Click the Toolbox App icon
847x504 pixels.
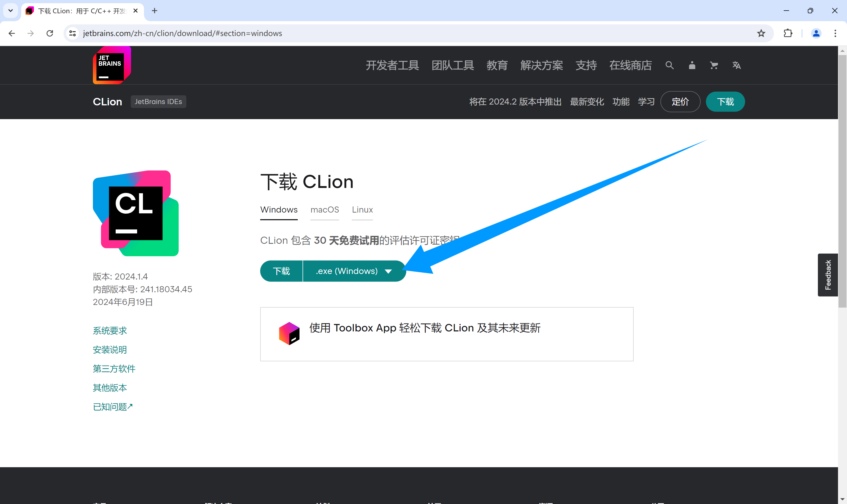click(289, 333)
